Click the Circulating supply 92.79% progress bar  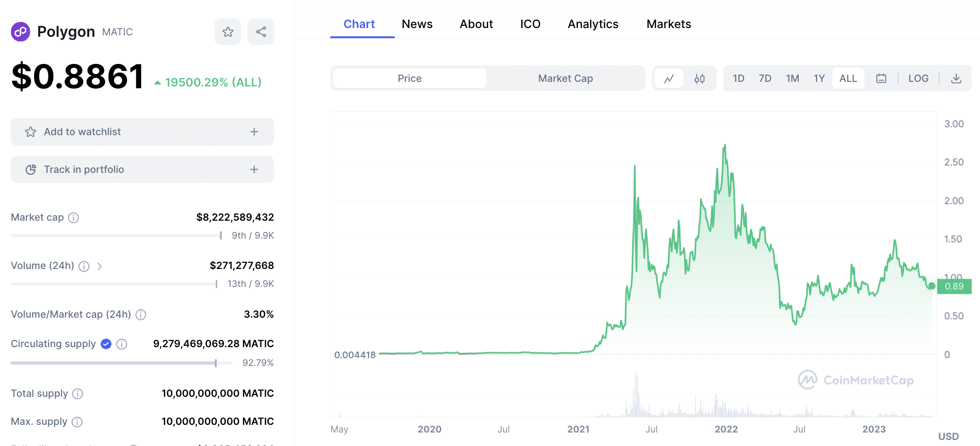121,363
